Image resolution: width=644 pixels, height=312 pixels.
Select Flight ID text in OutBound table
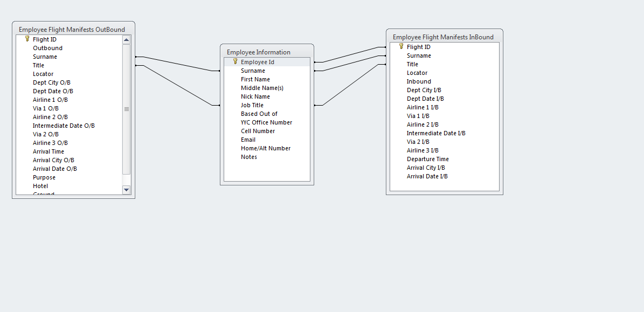(x=45, y=39)
